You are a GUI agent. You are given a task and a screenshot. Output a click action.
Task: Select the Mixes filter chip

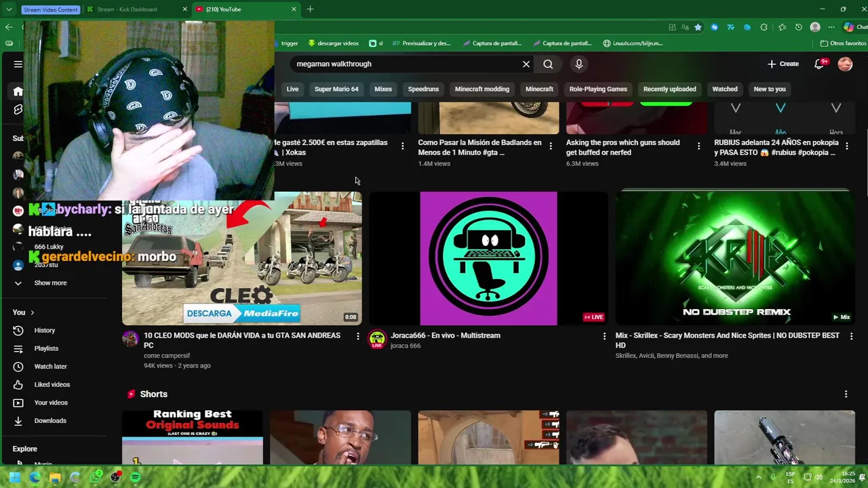(x=383, y=89)
